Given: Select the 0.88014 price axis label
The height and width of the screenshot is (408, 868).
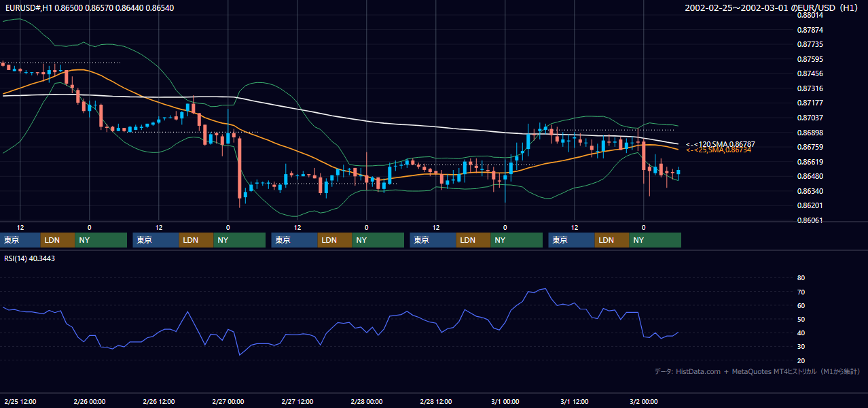Looking at the screenshot, I should 810,15.
